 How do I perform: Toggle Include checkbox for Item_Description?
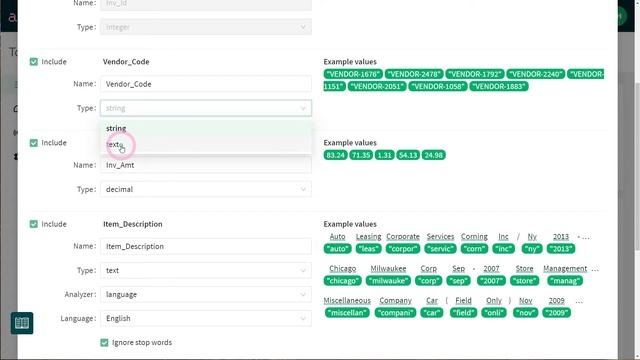(33, 224)
